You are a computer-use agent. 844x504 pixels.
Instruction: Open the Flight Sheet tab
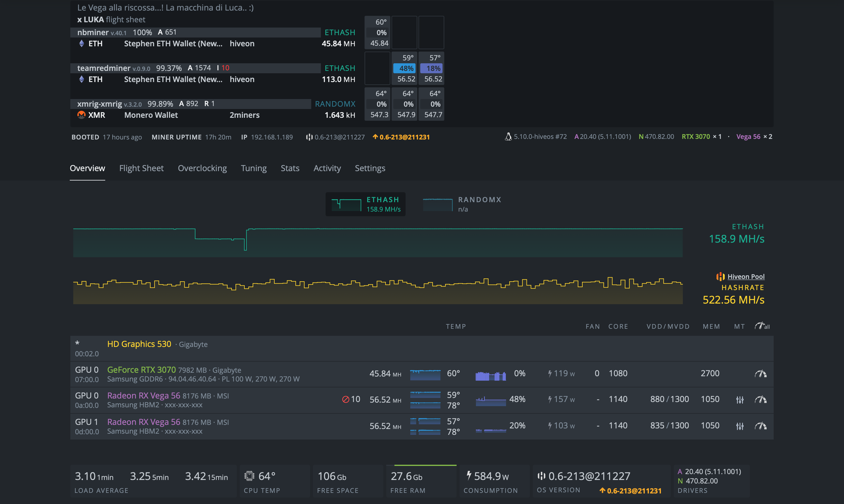[141, 168]
